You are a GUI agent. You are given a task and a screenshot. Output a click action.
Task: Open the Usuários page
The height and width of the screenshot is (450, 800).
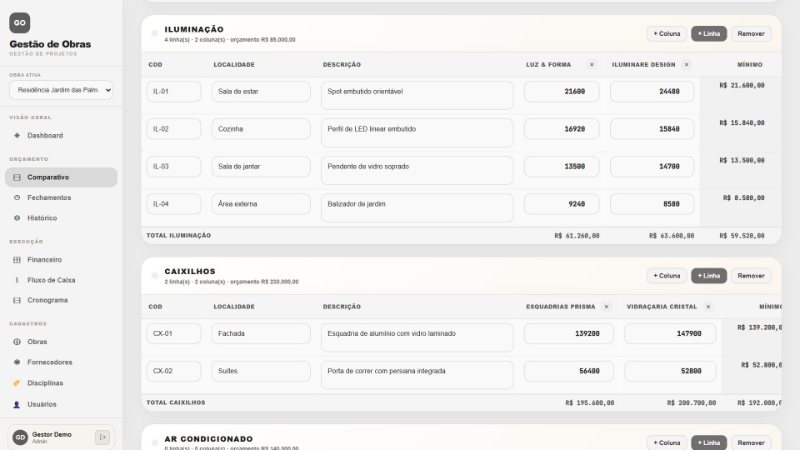pyautogui.click(x=61, y=405)
